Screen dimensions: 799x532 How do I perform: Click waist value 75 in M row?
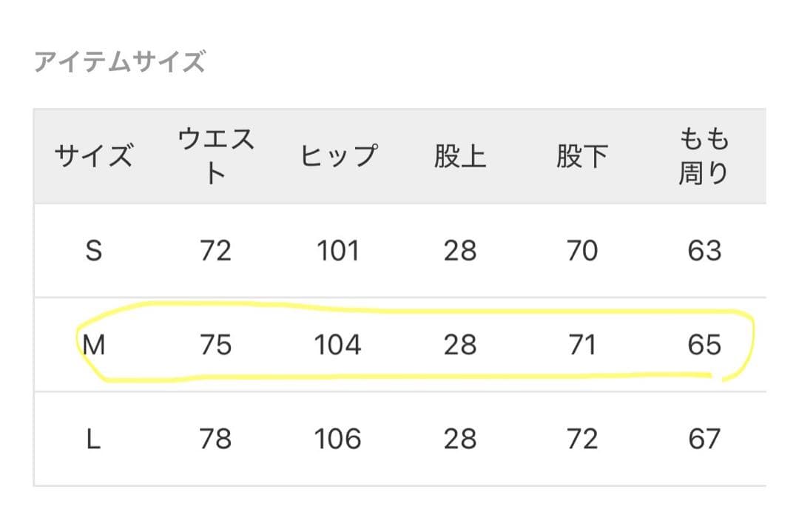tap(215, 345)
